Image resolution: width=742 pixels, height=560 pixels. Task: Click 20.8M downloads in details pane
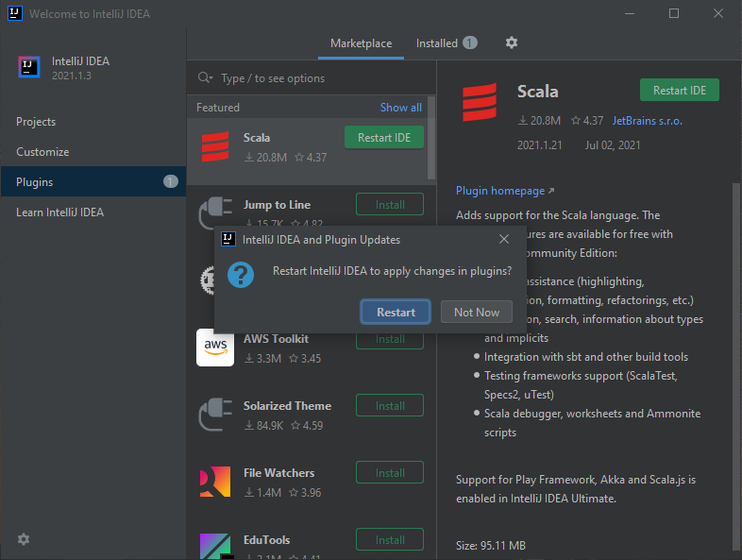coord(539,121)
